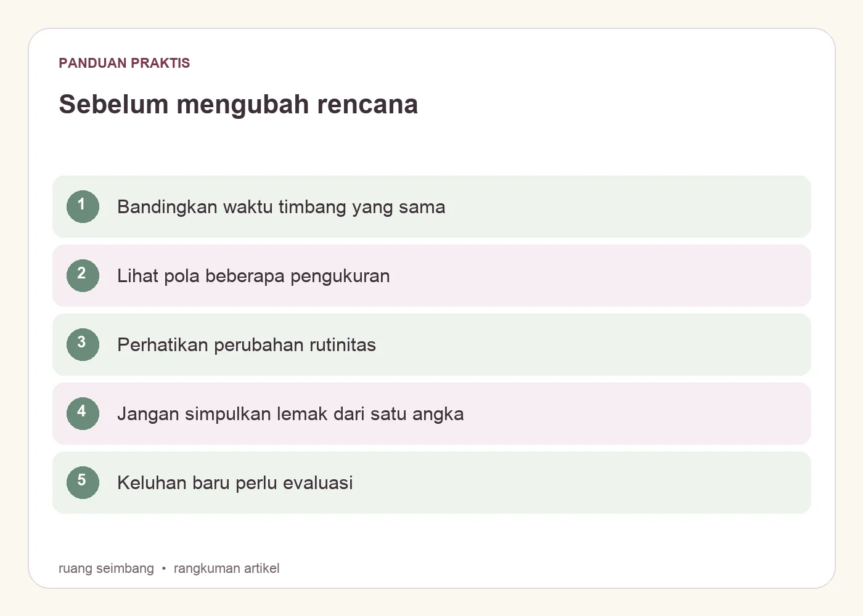The width and height of the screenshot is (863, 616).
Task: Click the 'PANDUAN PRAKTIS' label
Action: click(125, 63)
